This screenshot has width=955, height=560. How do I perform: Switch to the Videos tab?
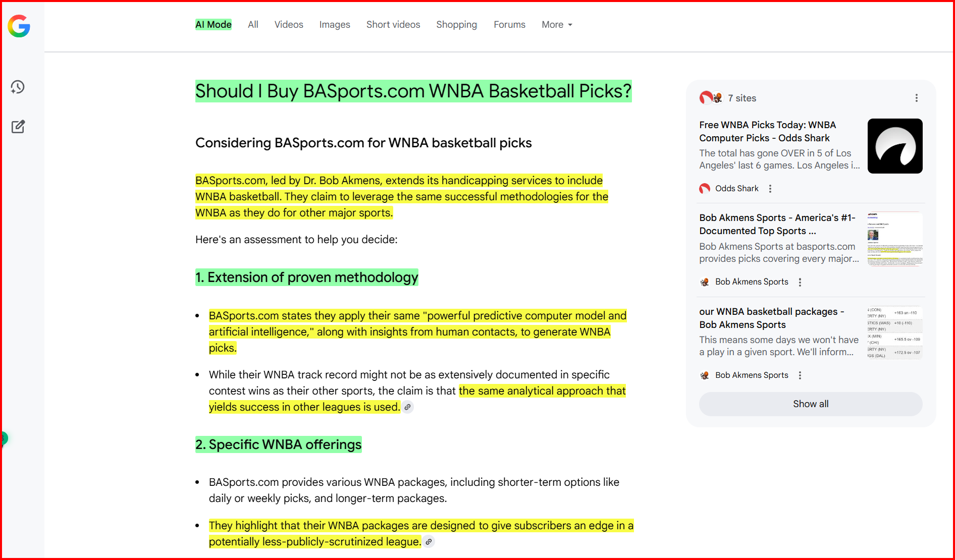pos(289,25)
